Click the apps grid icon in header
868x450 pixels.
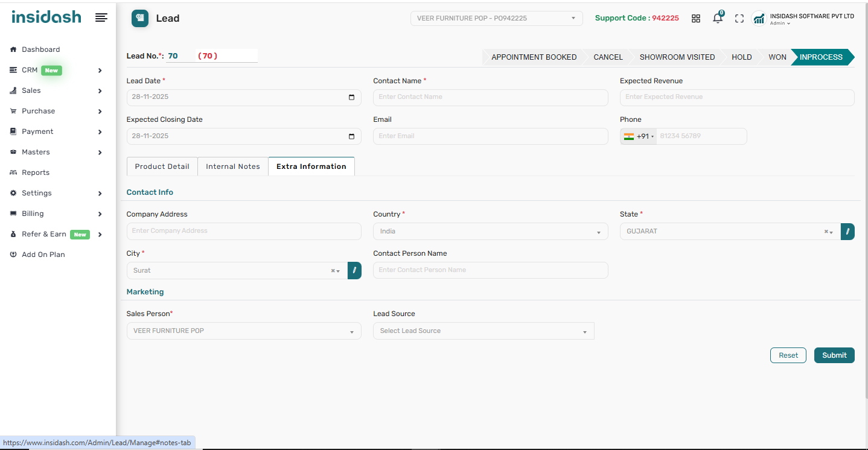click(696, 19)
